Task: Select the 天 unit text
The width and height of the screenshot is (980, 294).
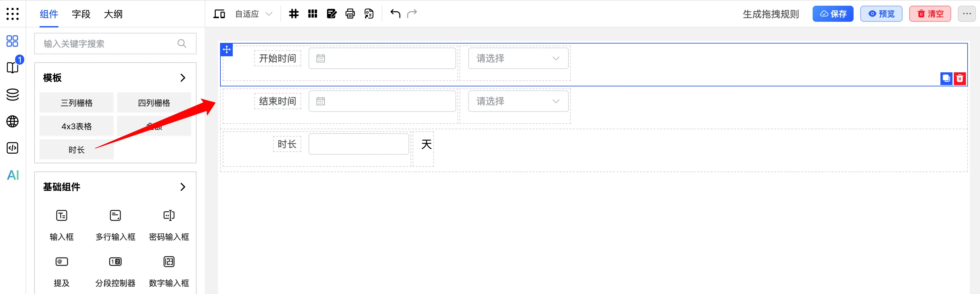Action: 426,144
